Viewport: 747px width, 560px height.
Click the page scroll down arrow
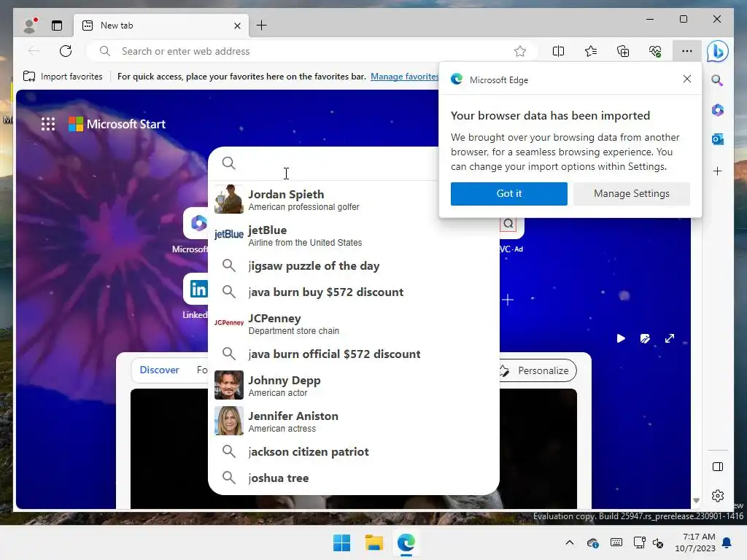click(x=696, y=500)
